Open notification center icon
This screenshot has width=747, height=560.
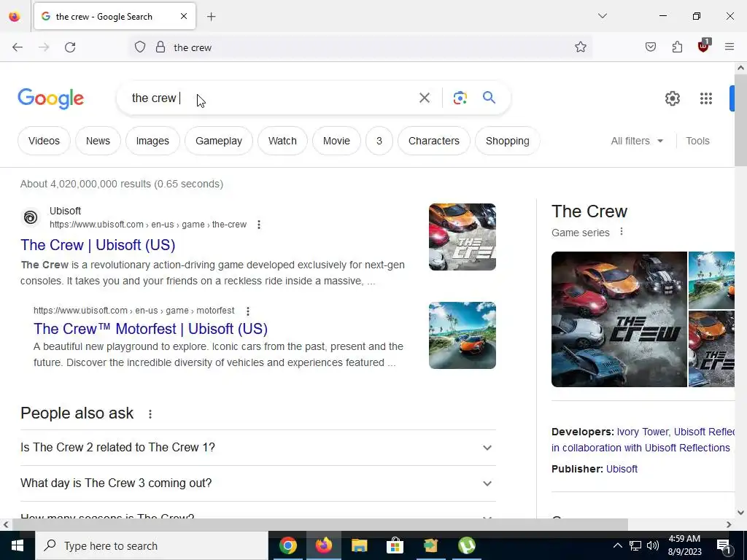coord(724,546)
